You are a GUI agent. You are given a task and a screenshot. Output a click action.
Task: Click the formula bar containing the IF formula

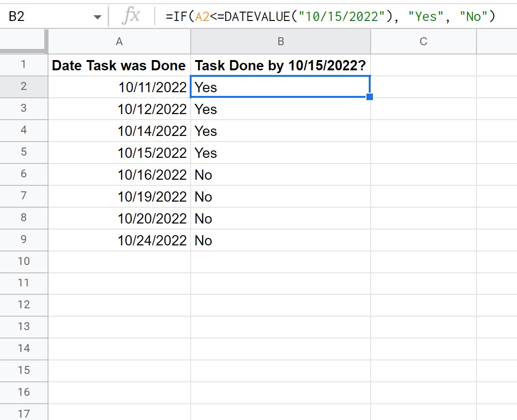(x=336, y=16)
